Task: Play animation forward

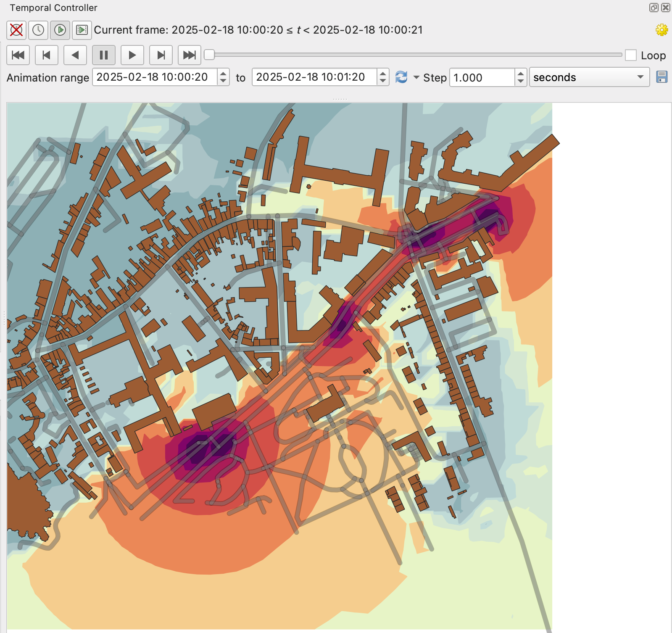Action: tap(132, 55)
